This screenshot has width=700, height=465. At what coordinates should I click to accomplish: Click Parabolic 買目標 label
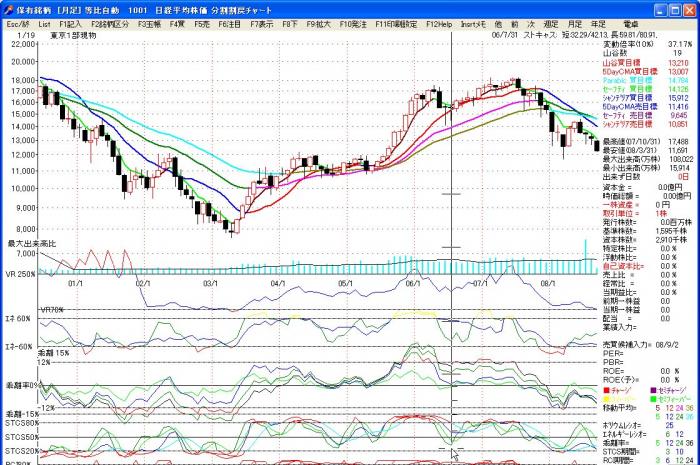pos(627,80)
